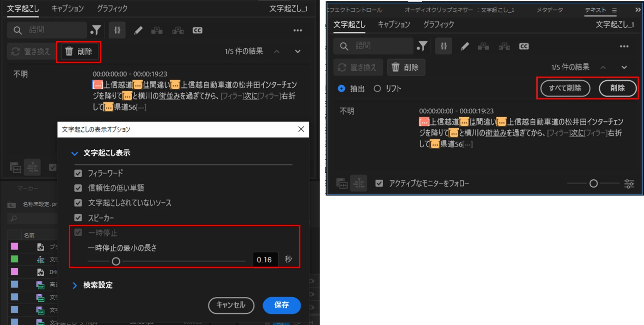The width and height of the screenshot is (644, 325).
Task: Click the 置き換え button in right panel
Action: (x=358, y=67)
